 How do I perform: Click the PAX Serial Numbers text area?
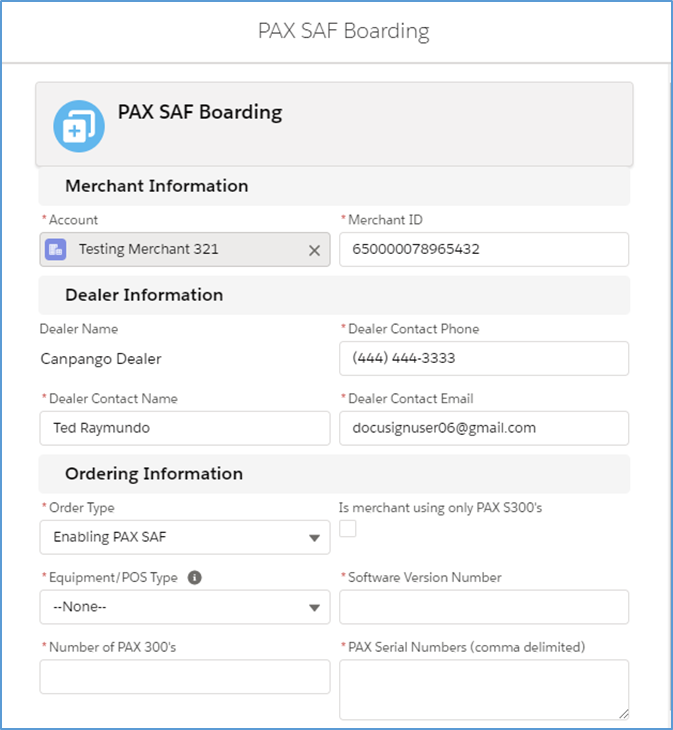click(484, 690)
